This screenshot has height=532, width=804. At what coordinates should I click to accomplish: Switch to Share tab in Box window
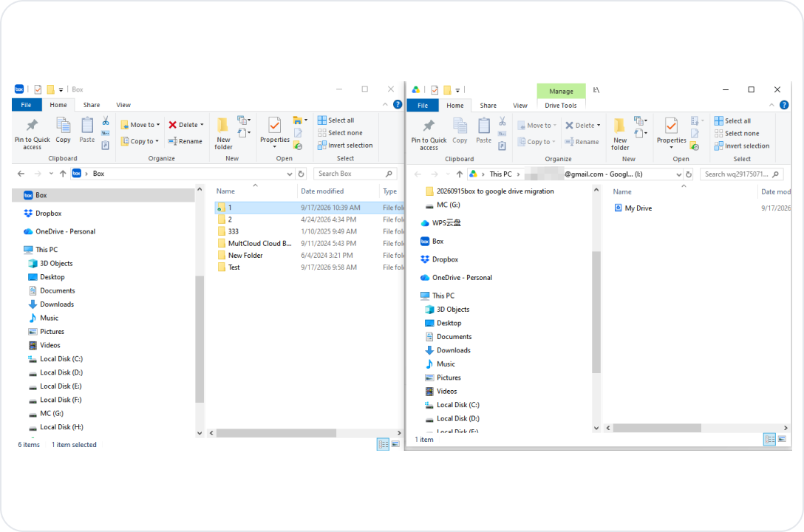(x=92, y=105)
